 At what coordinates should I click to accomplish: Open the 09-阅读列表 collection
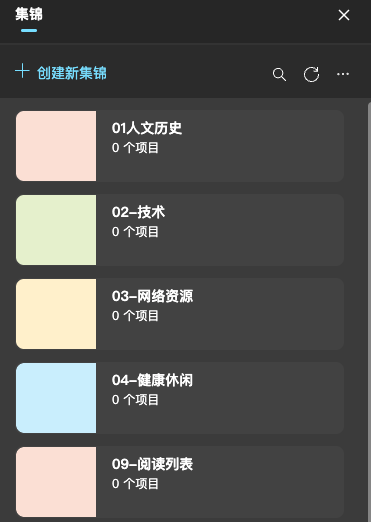coord(180,482)
